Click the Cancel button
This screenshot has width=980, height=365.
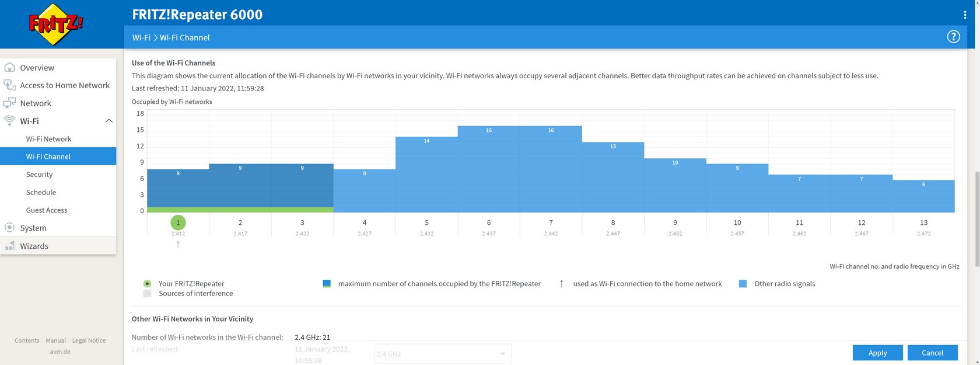point(932,353)
